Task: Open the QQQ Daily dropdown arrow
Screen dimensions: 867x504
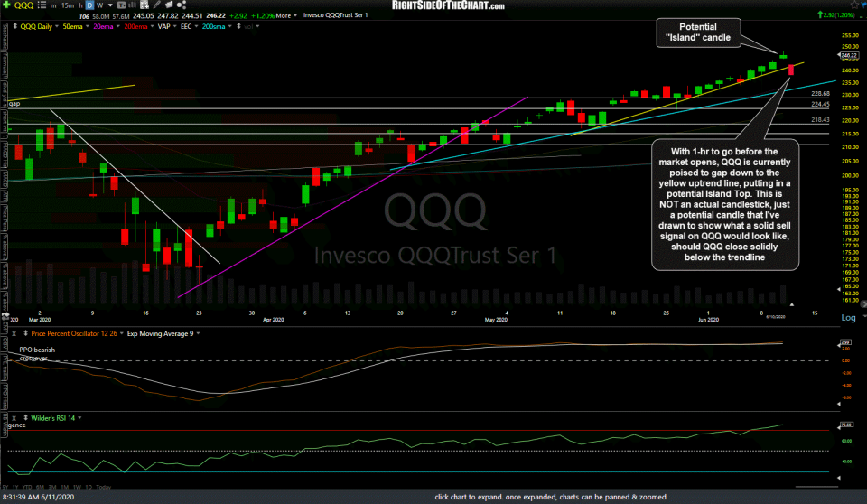Action: pos(57,26)
